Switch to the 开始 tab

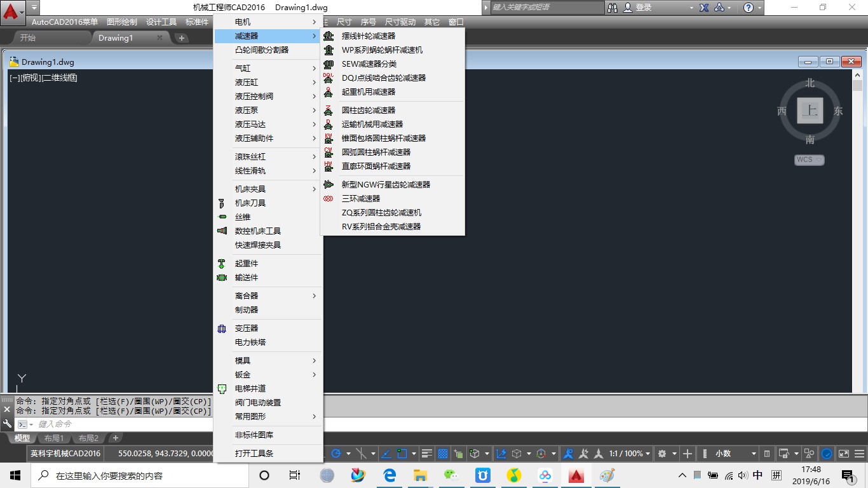pos(28,38)
